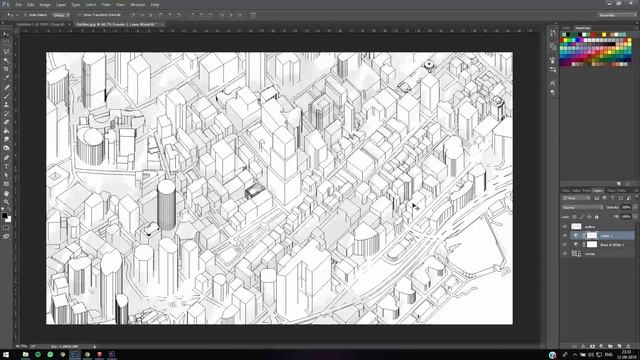Open the Essentials workspace dropdown
Image resolution: width=640 pixels, height=360 pixels.
(617, 15)
